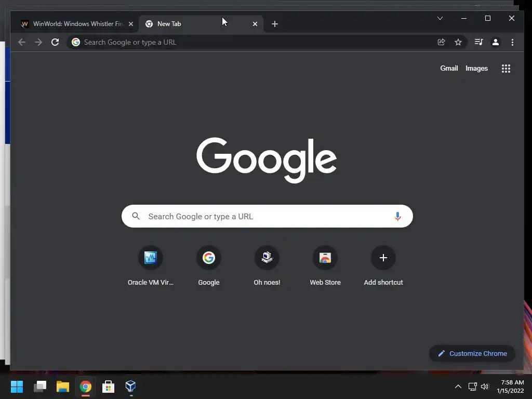Open the media controls icon
This screenshot has width=532, height=399.
pyautogui.click(x=478, y=42)
